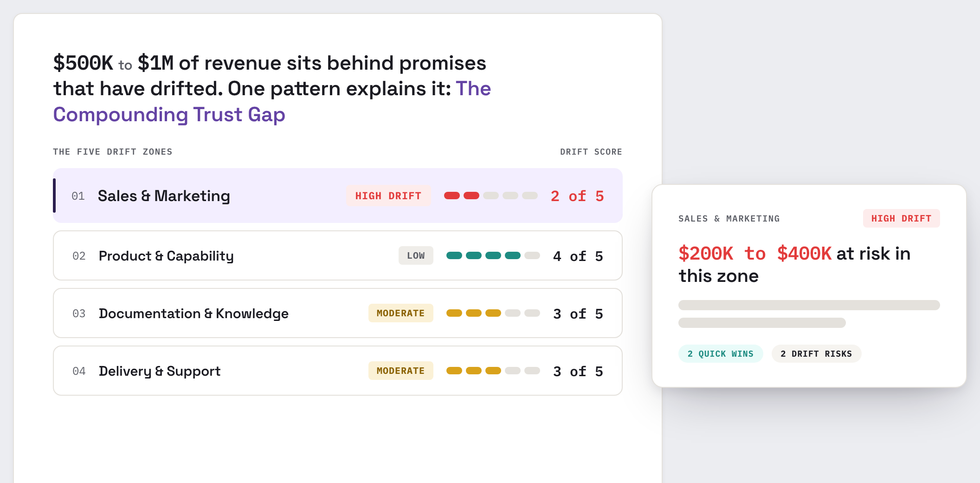Click the '4 of 5' score text
This screenshot has height=483, width=980.
[578, 256]
